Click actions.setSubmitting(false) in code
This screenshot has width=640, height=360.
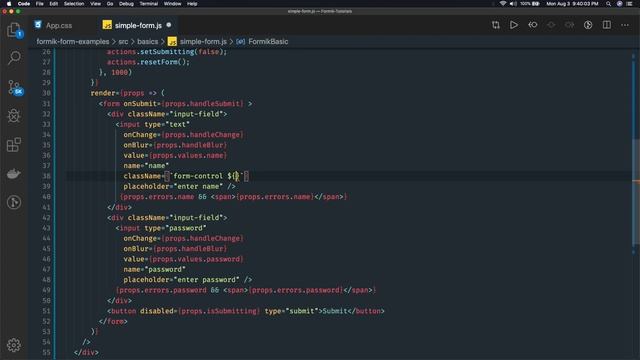(x=167, y=52)
